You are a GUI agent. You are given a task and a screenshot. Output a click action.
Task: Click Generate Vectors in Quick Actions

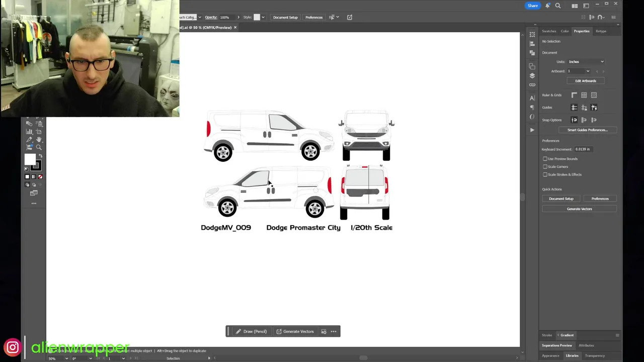tap(580, 209)
